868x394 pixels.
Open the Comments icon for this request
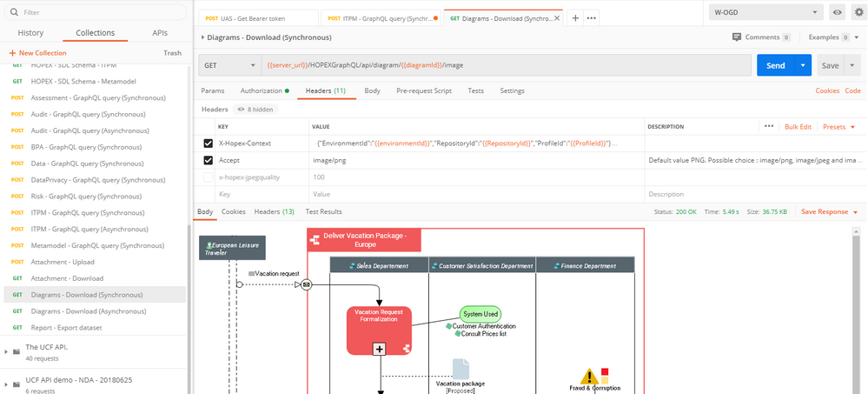coord(737,37)
